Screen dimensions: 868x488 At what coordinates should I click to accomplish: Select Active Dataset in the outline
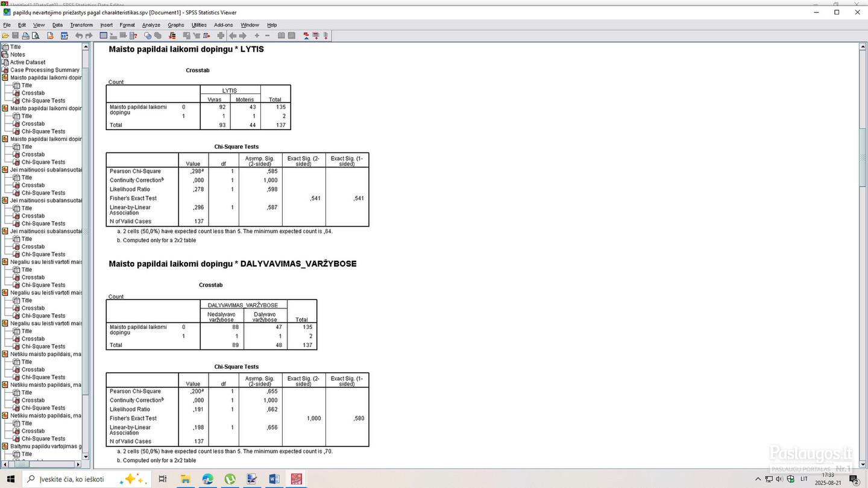pyautogui.click(x=28, y=63)
